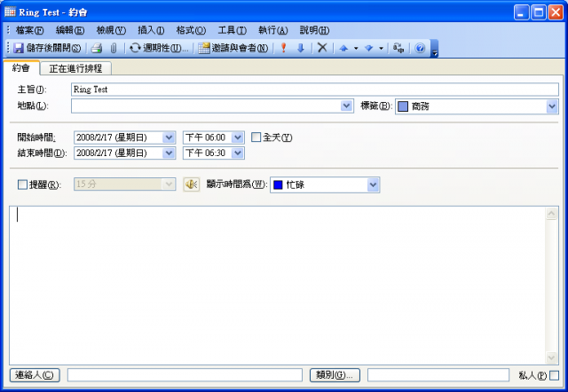This screenshot has height=392, width=568.
Task: Open the next item arrow dropdown
Action: coord(381,48)
